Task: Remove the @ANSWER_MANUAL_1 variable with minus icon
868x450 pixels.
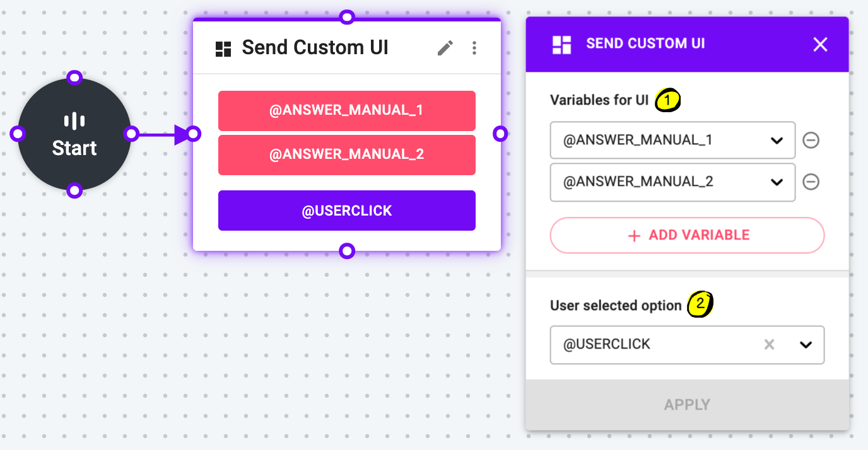Action: [x=811, y=140]
